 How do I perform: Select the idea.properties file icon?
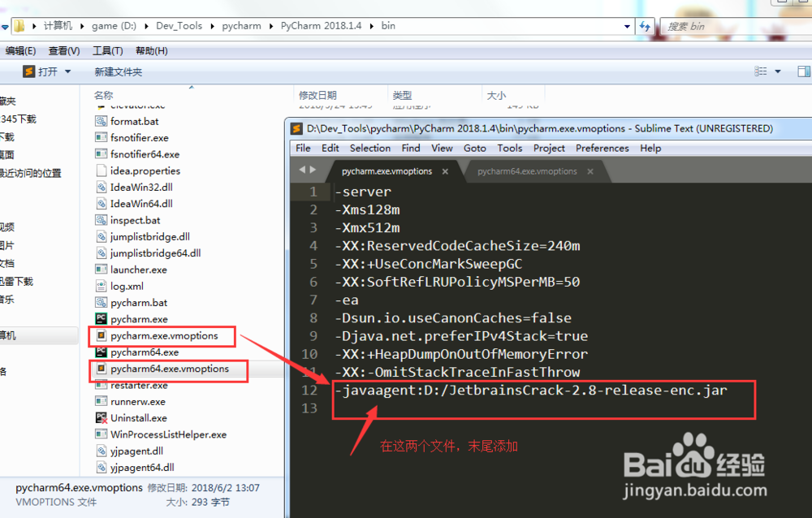[101, 171]
